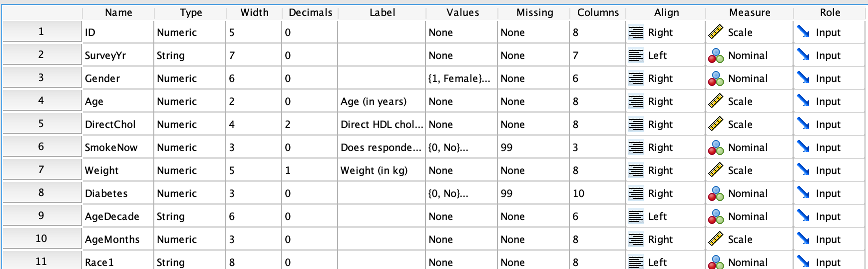This screenshot has height=269, width=868.
Task: Click the Name column header
Action: pyautogui.click(x=118, y=12)
